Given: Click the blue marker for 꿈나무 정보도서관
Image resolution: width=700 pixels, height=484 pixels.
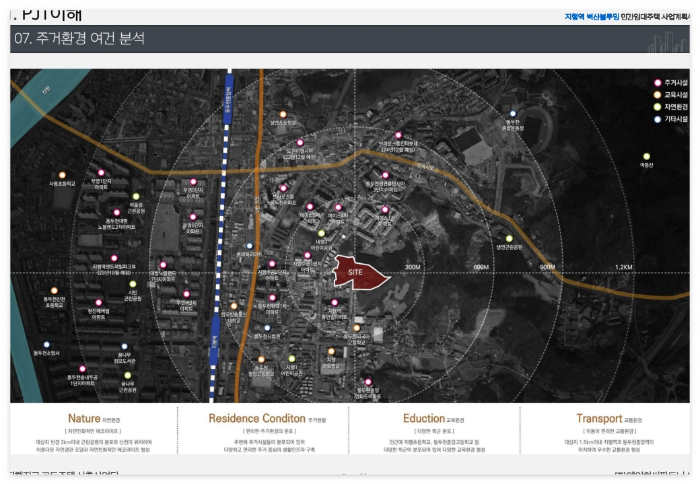Looking at the screenshot, I should point(125,346).
